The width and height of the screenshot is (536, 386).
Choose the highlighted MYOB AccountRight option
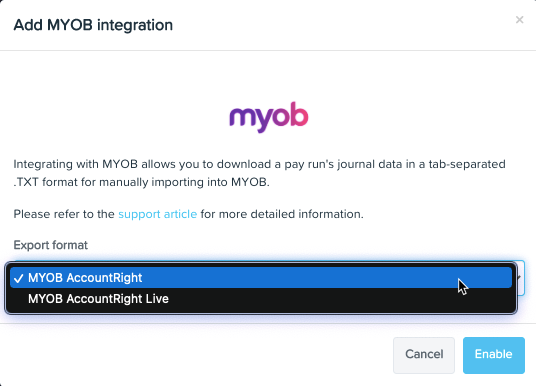[x=261, y=278]
